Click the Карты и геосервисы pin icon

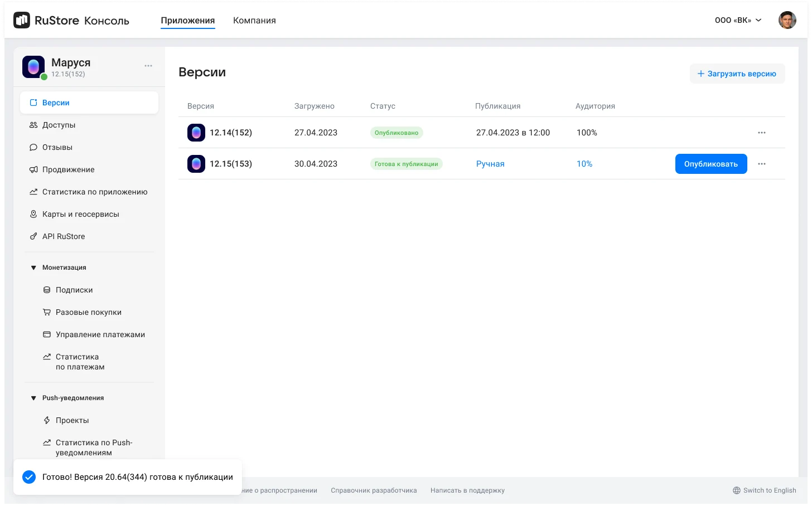(x=33, y=214)
